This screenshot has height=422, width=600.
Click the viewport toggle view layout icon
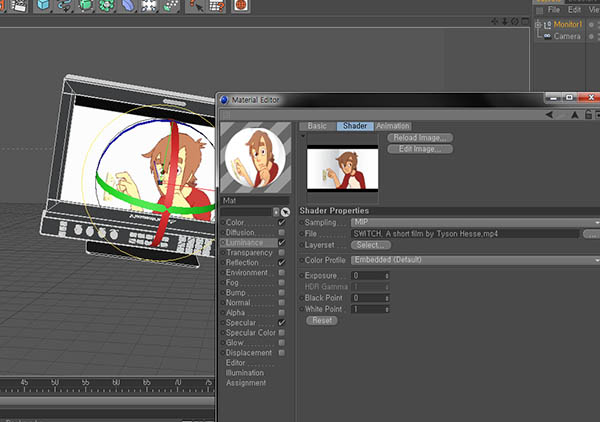point(525,21)
